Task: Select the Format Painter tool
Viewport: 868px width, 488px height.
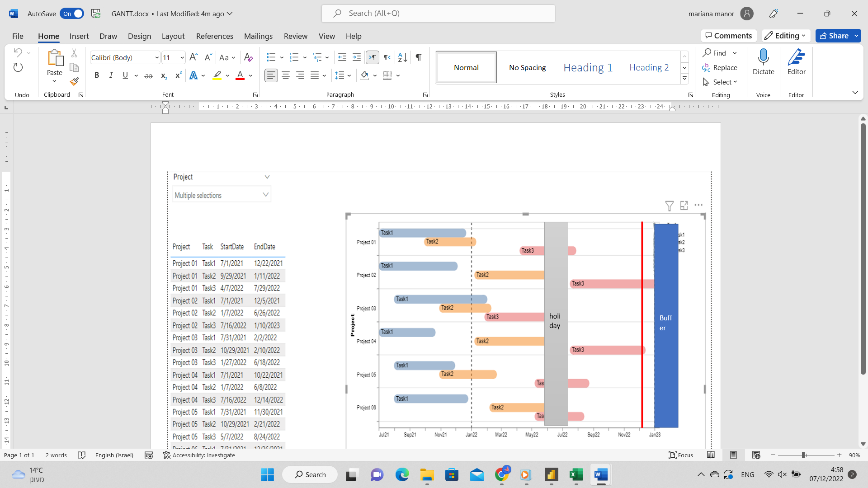Action: (74, 82)
